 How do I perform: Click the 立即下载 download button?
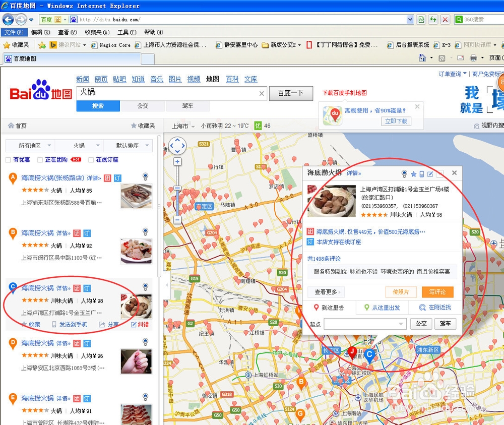[x=396, y=121]
